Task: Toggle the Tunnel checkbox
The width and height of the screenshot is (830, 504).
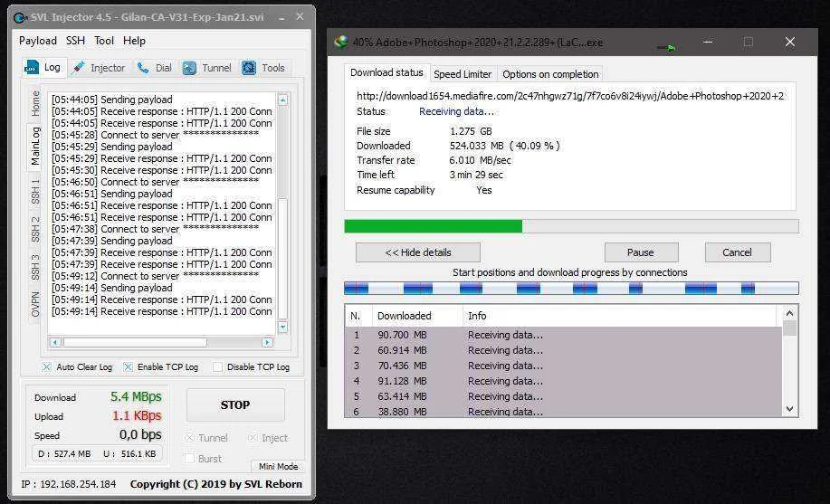Action: (x=189, y=438)
